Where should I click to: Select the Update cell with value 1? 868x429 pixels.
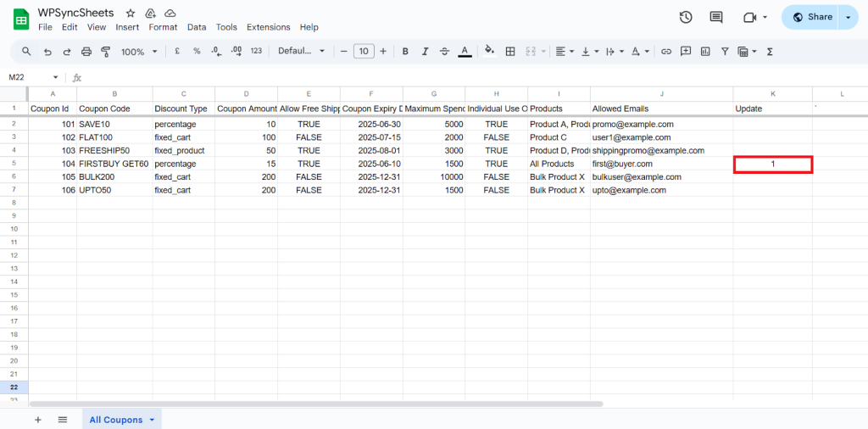(773, 164)
